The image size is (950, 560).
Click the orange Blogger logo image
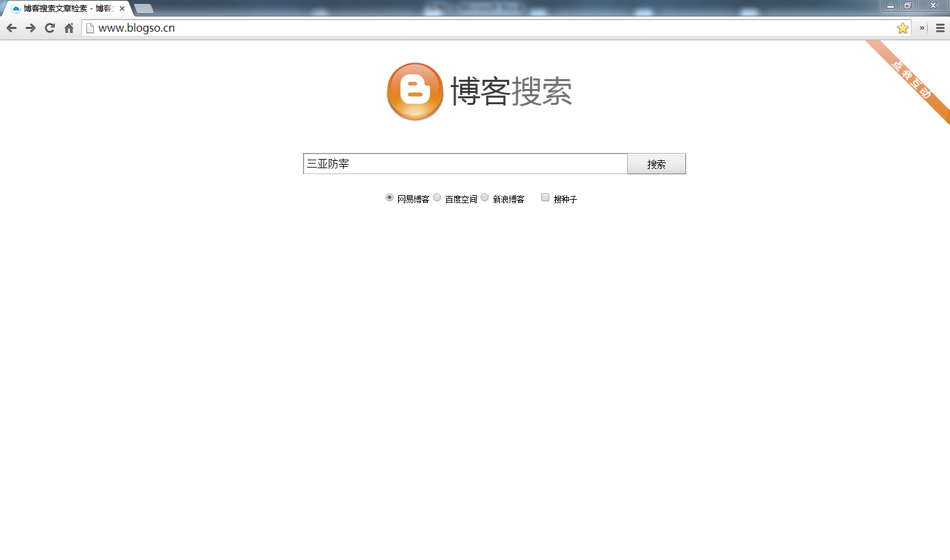(415, 91)
